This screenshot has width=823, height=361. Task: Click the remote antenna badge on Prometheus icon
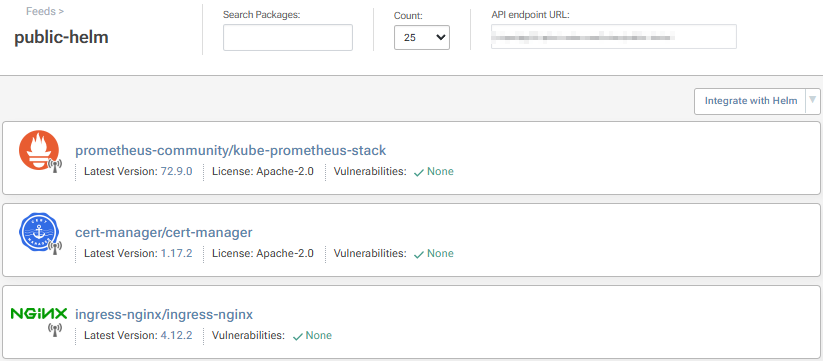[x=55, y=165]
